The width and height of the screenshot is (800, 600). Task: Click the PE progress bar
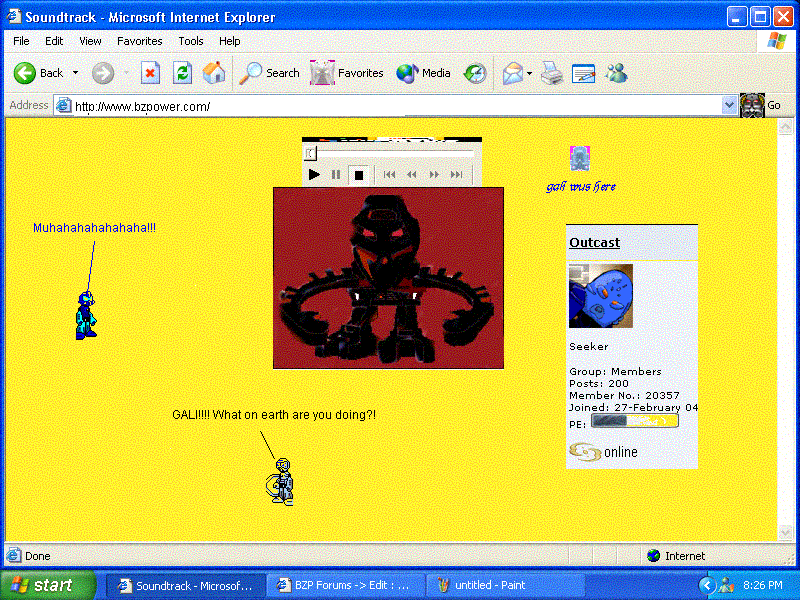[x=634, y=421]
